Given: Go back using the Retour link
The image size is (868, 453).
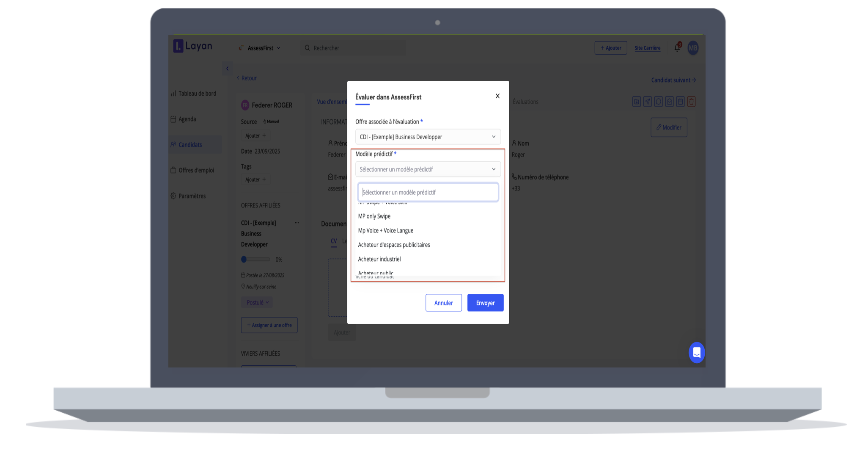Looking at the screenshot, I should click(247, 78).
